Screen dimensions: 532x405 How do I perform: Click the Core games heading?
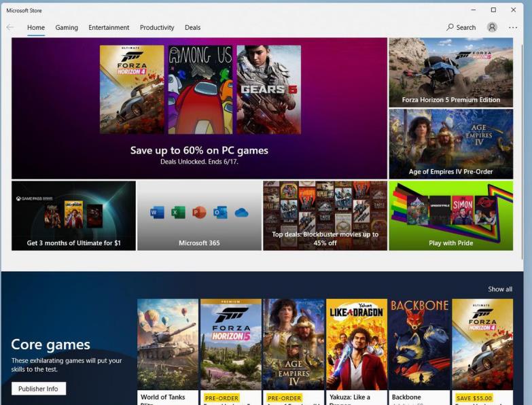point(50,345)
